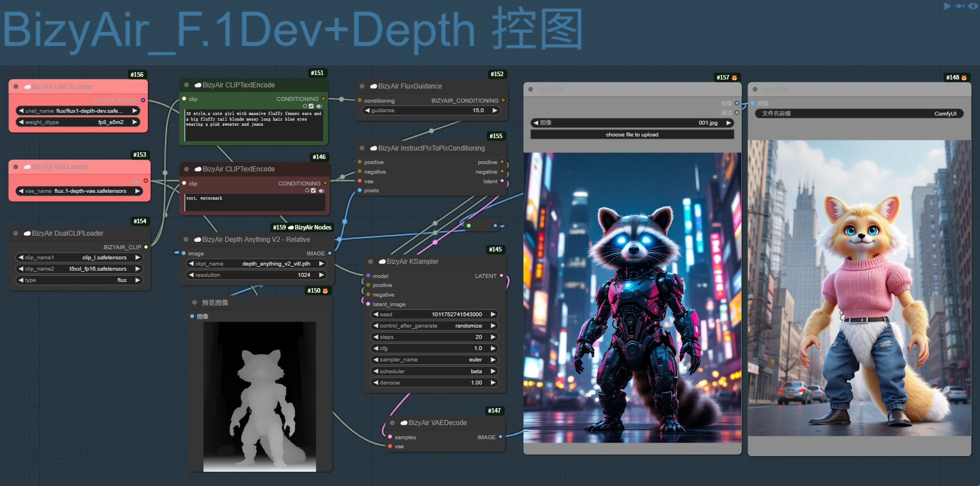980x486 pixels.
Task: Click the eye visibility icon of the group
Action: (973, 6)
